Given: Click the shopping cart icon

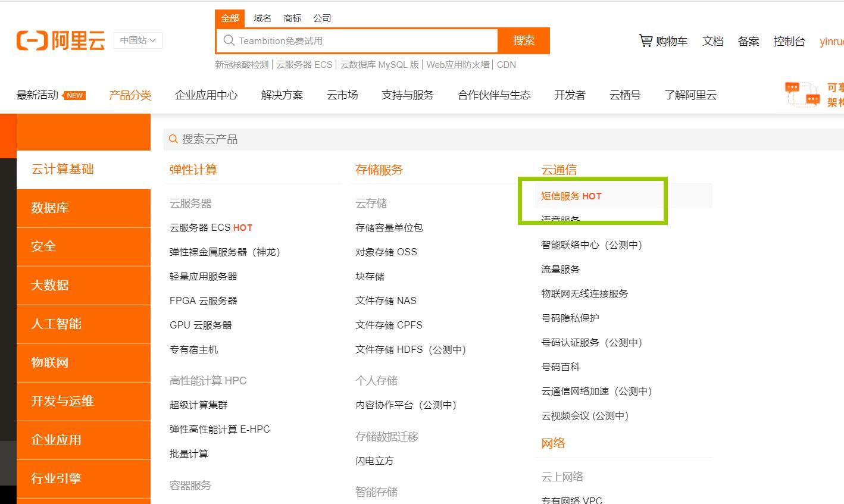Looking at the screenshot, I should pyautogui.click(x=646, y=40).
